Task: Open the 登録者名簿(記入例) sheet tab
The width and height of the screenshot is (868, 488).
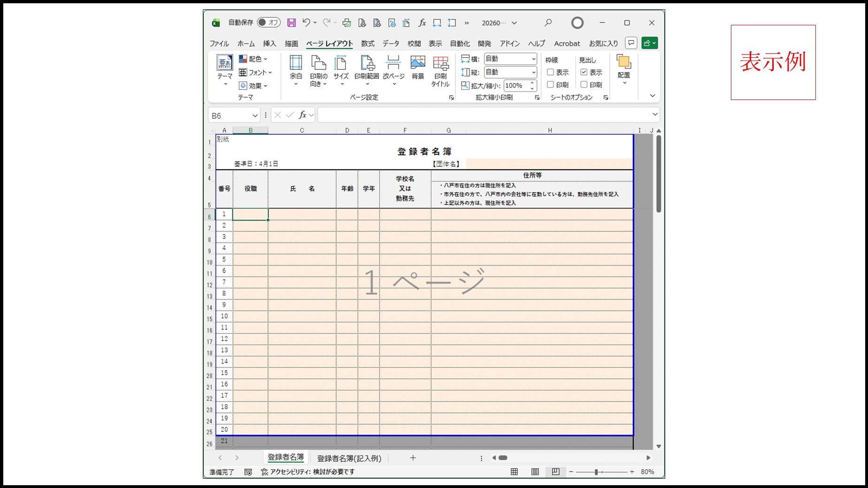Action: click(x=348, y=458)
